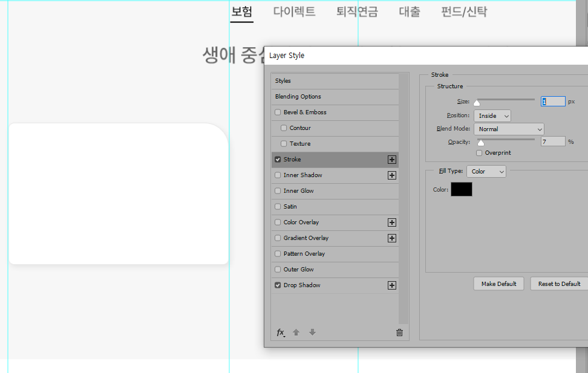Screen dimensions: 588x373
Task: Click the plus icon next to Stroke
Action: click(x=392, y=160)
